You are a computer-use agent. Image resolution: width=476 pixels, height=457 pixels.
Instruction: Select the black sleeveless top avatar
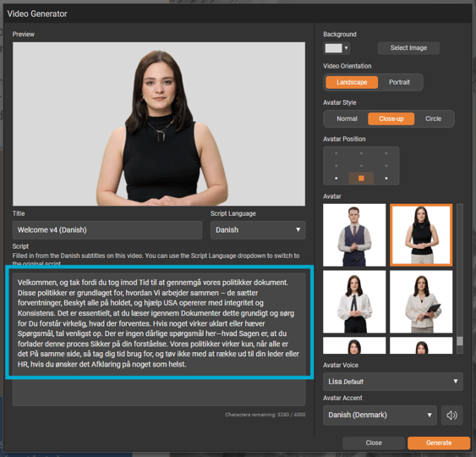click(x=421, y=235)
